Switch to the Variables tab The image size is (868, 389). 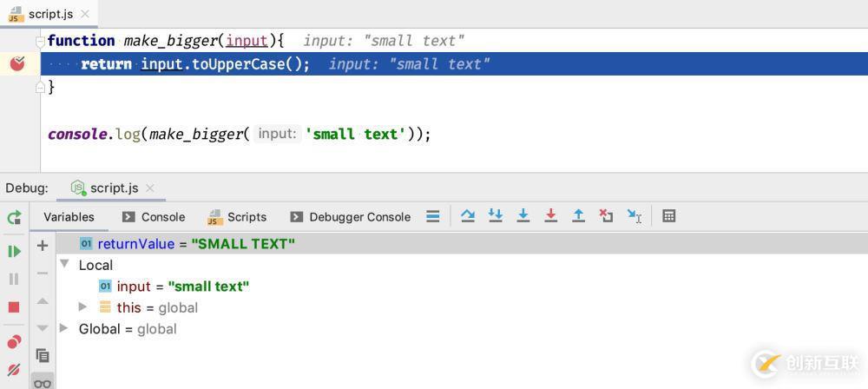69,217
